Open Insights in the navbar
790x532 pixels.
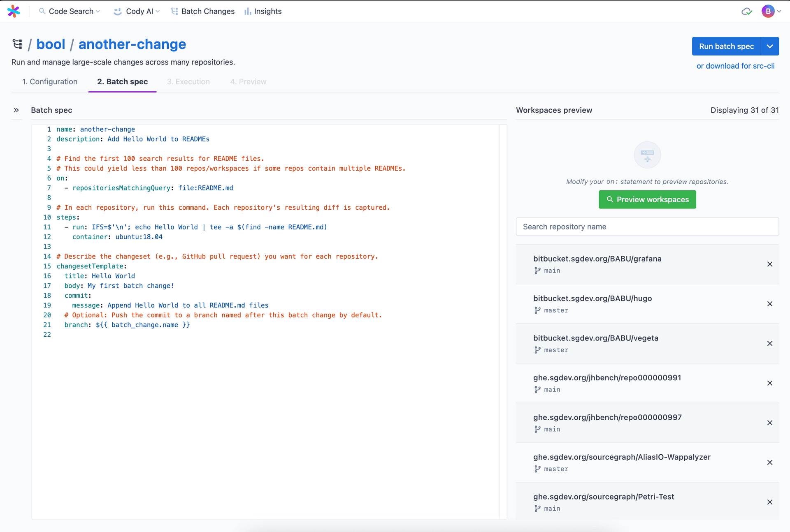tap(263, 11)
